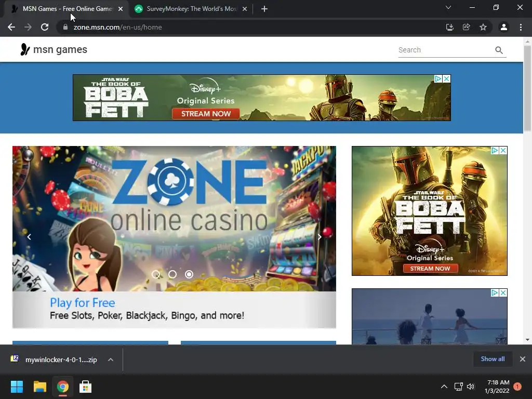Click STREAM NOW in the sidebar Boba Fett ad

430,269
